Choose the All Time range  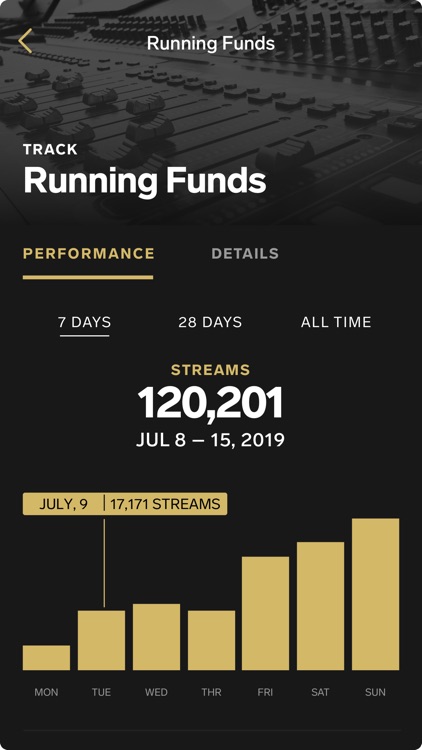pyautogui.click(x=336, y=322)
